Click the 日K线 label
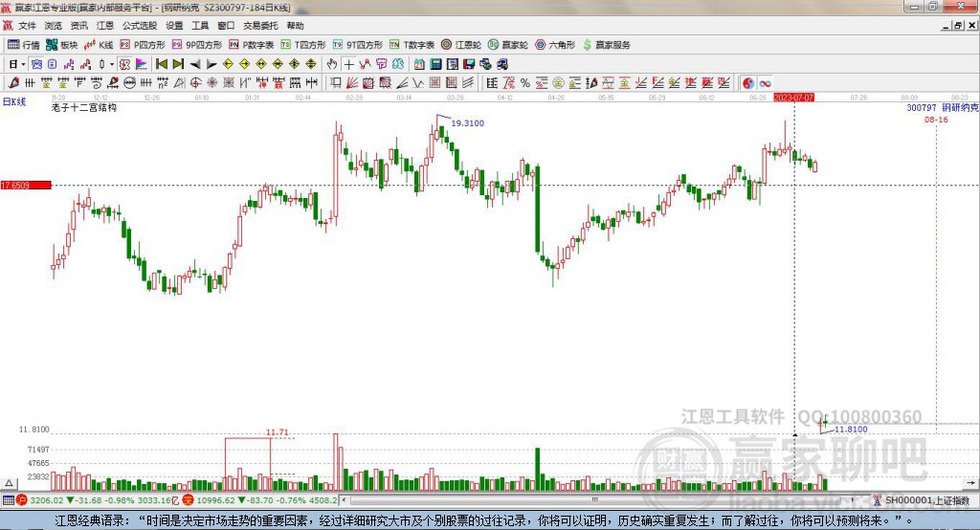This screenshot has width=980, height=530. [x=13, y=101]
